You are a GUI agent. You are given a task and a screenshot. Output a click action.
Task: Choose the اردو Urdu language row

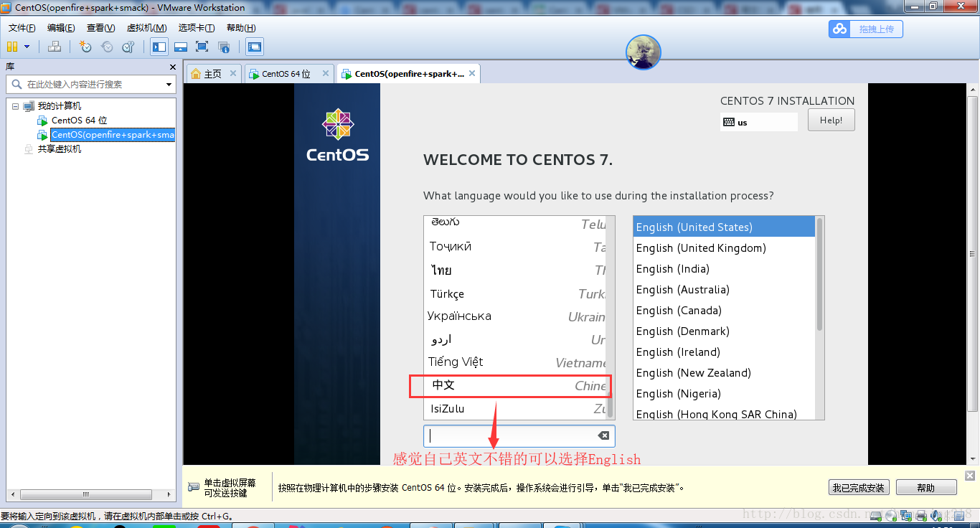pyautogui.click(x=515, y=339)
